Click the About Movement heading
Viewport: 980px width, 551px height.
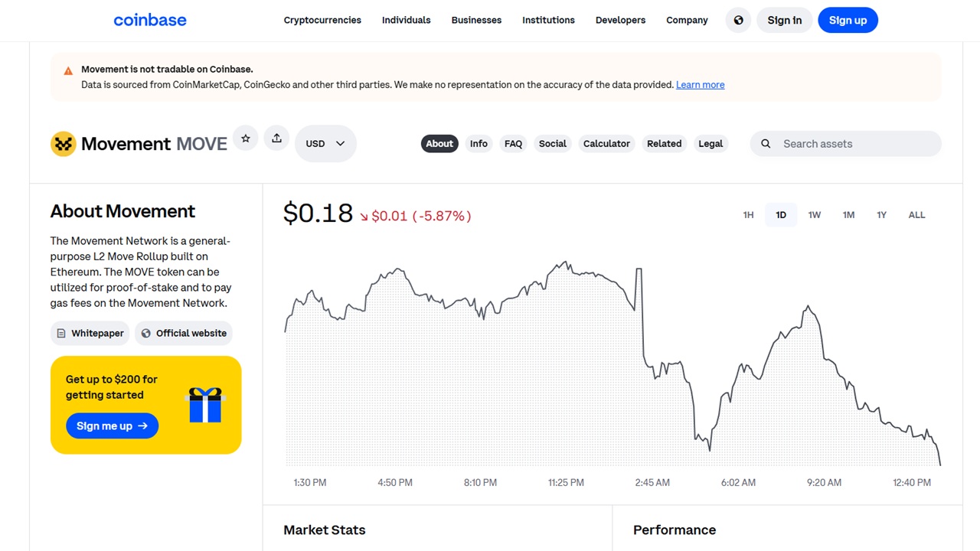(x=122, y=211)
